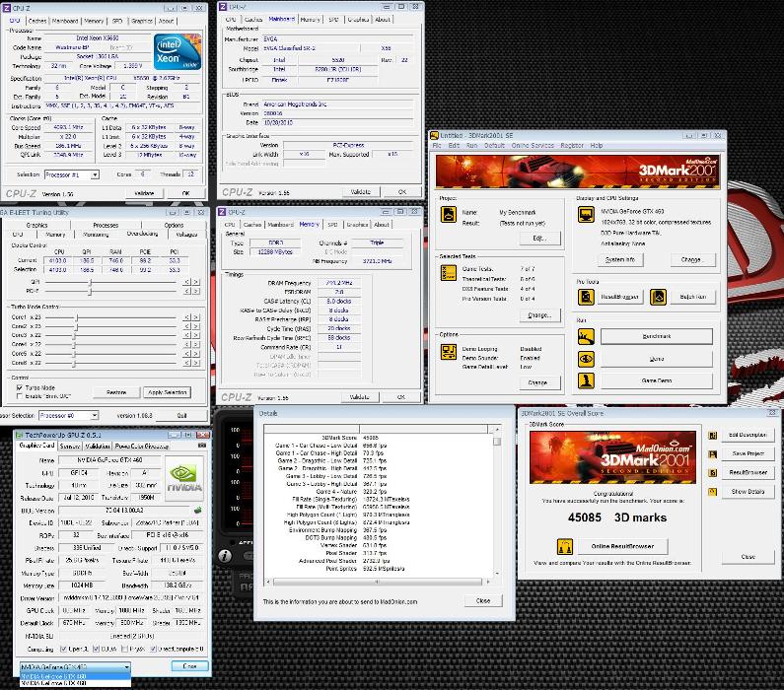Select the second GeForce GTX 460 list entry

point(75,683)
